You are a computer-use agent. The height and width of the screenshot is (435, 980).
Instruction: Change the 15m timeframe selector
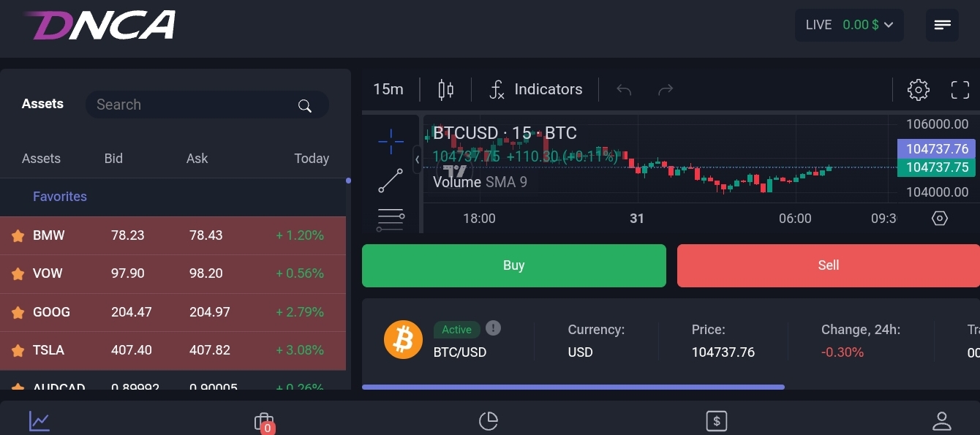tap(388, 90)
